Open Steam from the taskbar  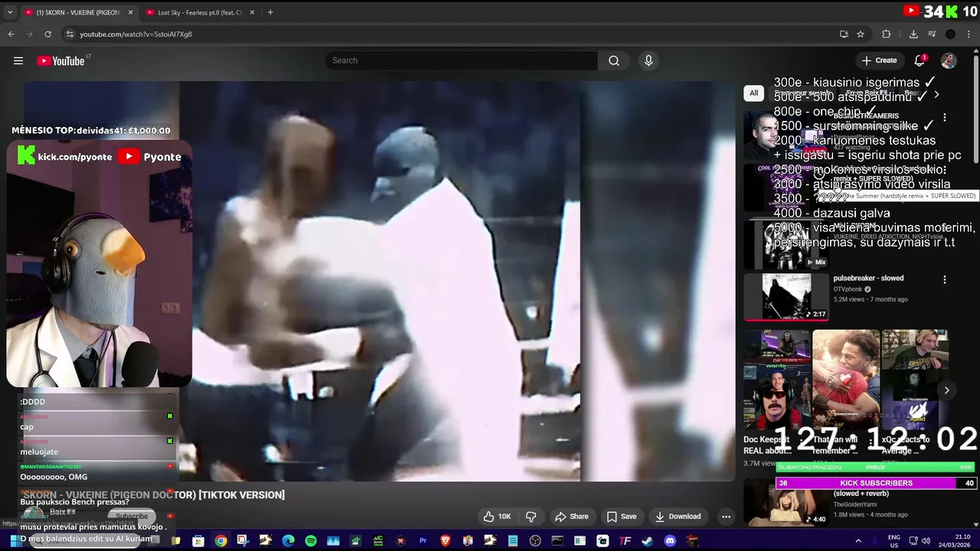[648, 541]
